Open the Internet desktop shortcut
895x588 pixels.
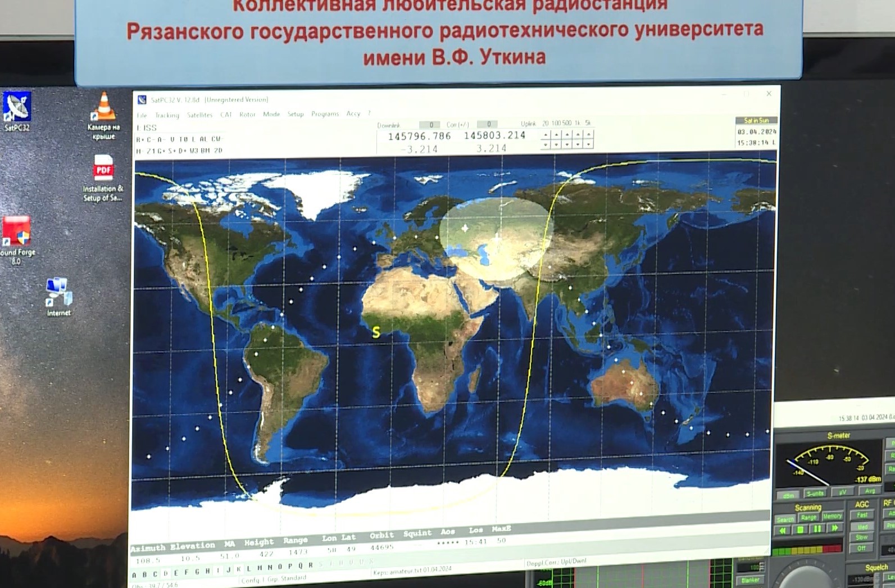tap(58, 297)
